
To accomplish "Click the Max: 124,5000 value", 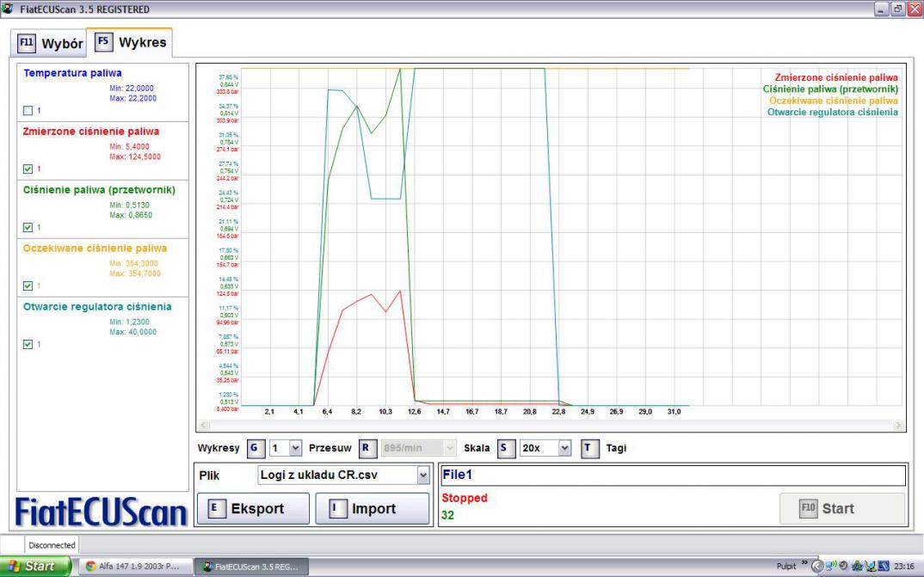I will (135, 157).
